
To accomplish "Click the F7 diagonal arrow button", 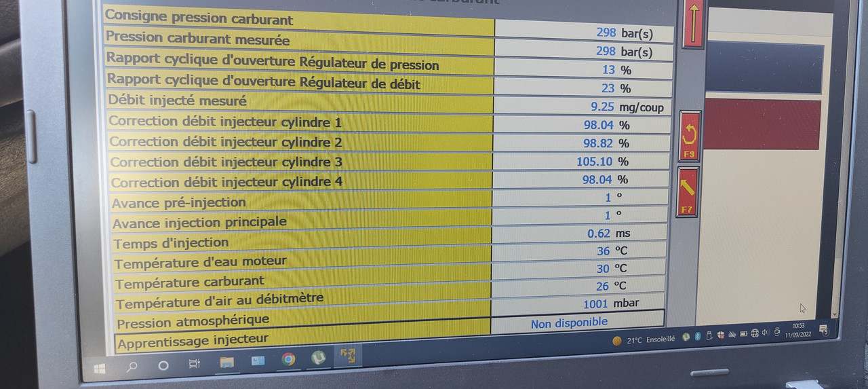I will pyautogui.click(x=687, y=192).
